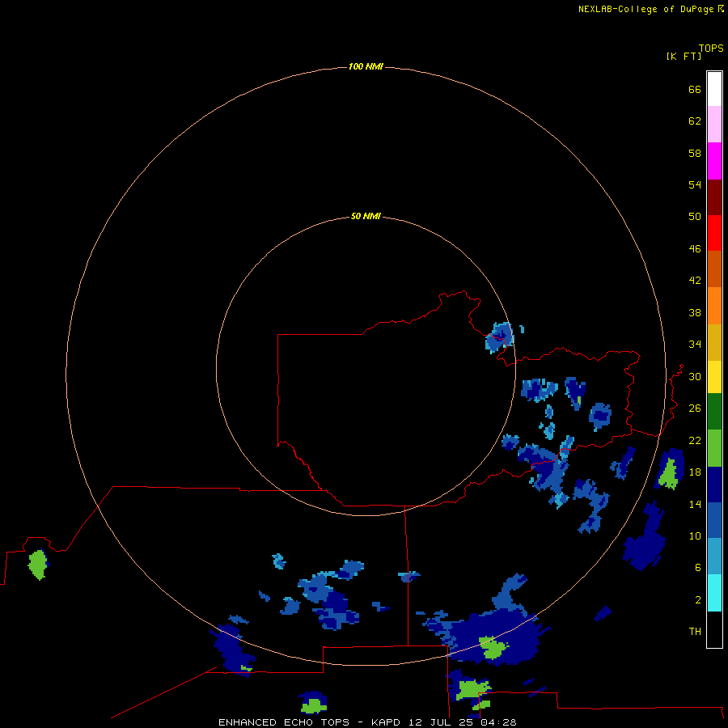Viewport: 728px width, 728px height.
Task: Click the bright orange legend swatch
Action: pos(714,306)
